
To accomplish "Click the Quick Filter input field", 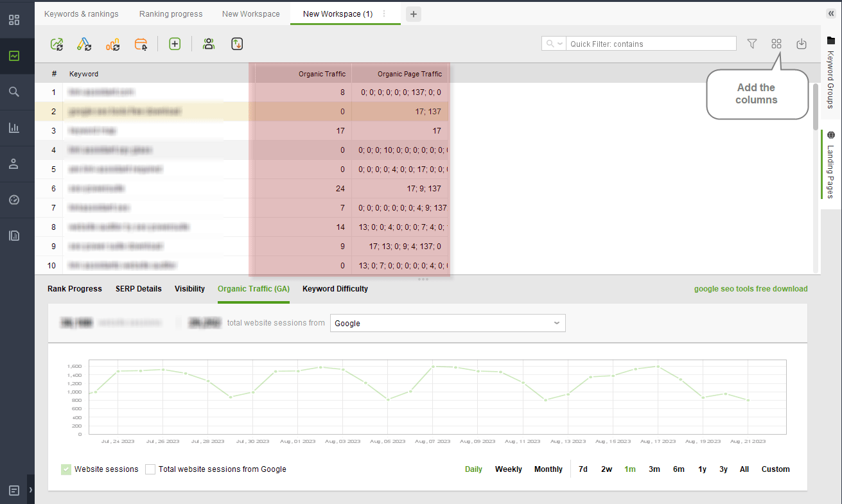I will (x=652, y=44).
